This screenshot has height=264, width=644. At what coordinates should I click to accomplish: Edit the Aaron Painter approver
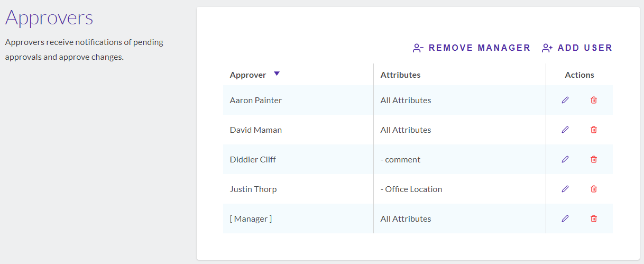click(x=565, y=100)
